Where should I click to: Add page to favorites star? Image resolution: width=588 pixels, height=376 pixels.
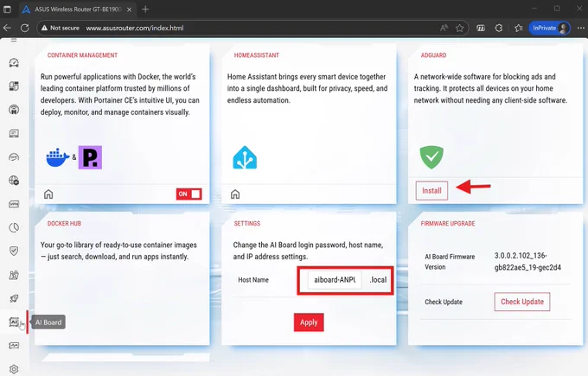click(460, 28)
